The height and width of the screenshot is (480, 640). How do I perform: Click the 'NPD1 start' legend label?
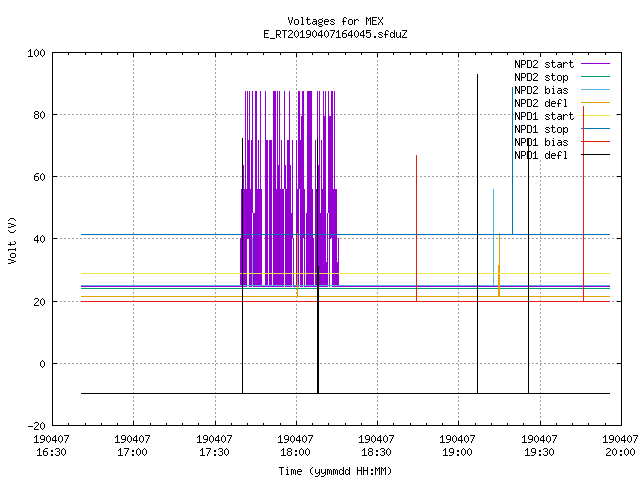point(544,116)
